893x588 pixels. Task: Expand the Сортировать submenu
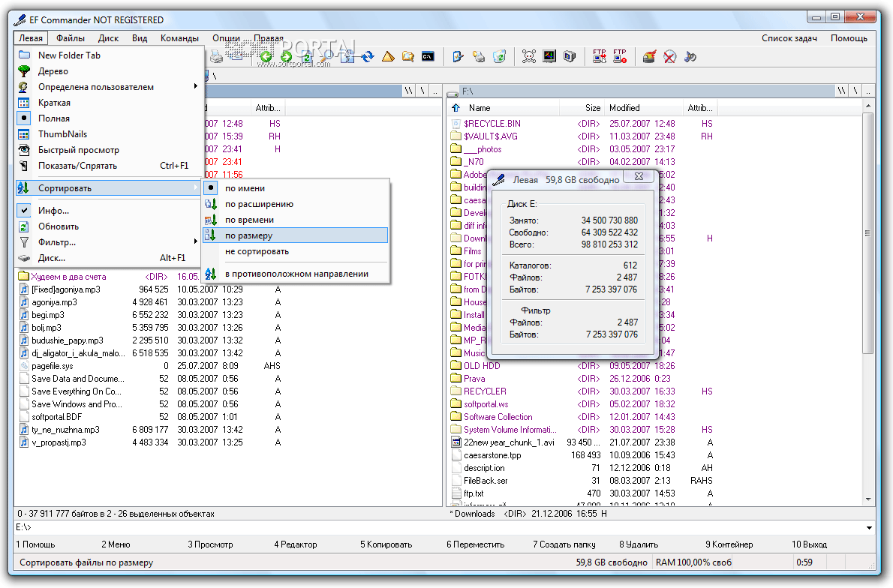[108, 187]
